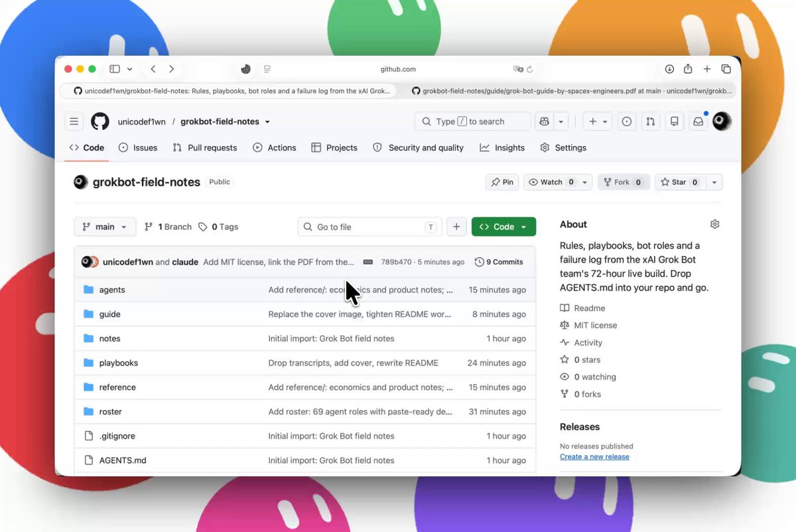Go to GitHub homepage via Octocat logo
This screenshot has height=532, width=796.
pos(100,121)
